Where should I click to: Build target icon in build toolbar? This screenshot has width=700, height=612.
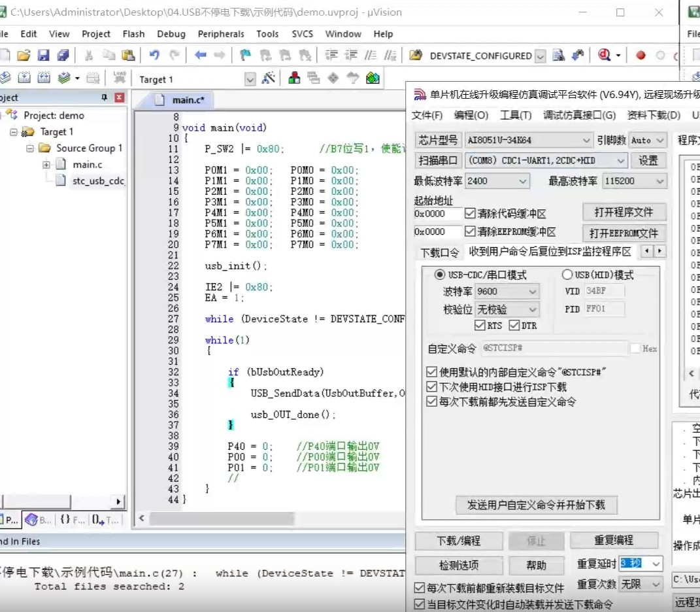point(24,78)
